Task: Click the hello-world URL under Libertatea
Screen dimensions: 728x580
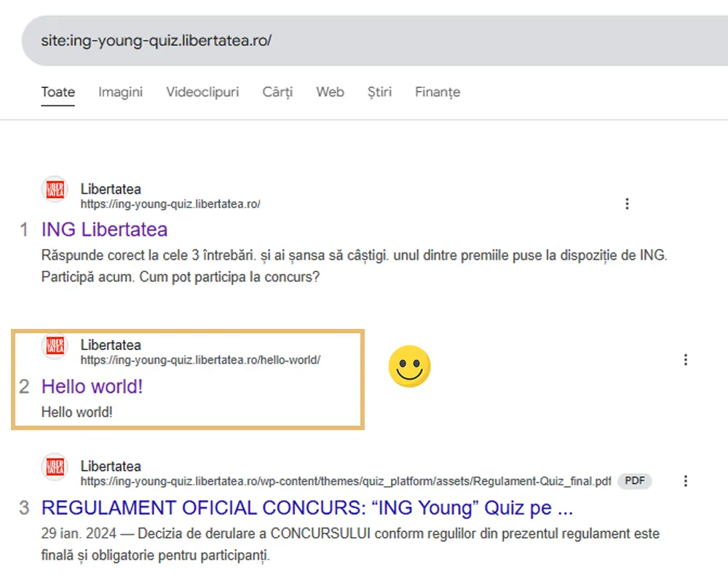Action: [x=200, y=360]
